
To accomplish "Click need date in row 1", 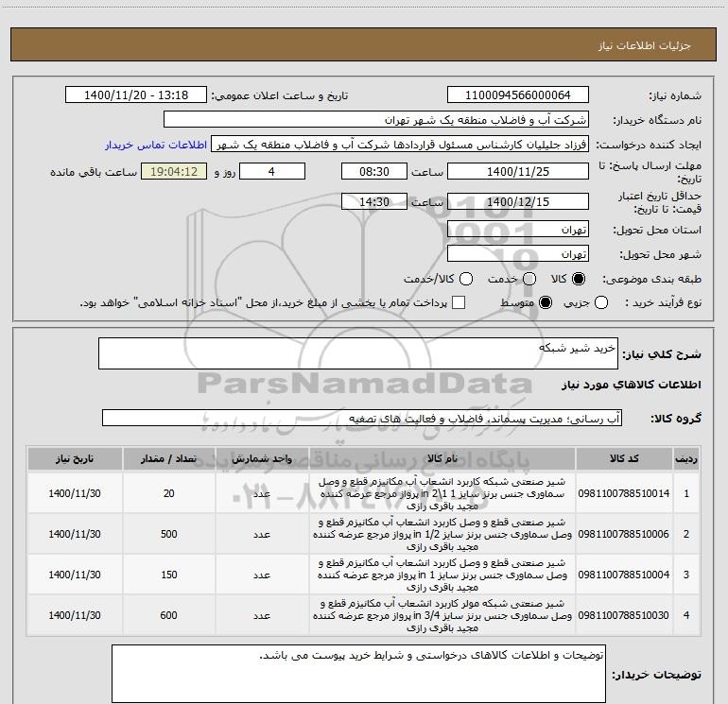I will 75,493.
